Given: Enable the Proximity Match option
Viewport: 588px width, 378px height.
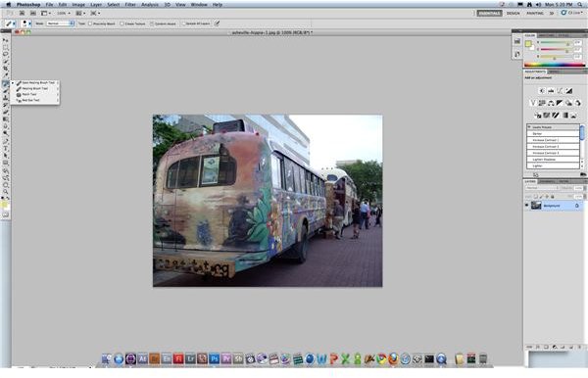Looking at the screenshot, I should pyautogui.click(x=90, y=24).
